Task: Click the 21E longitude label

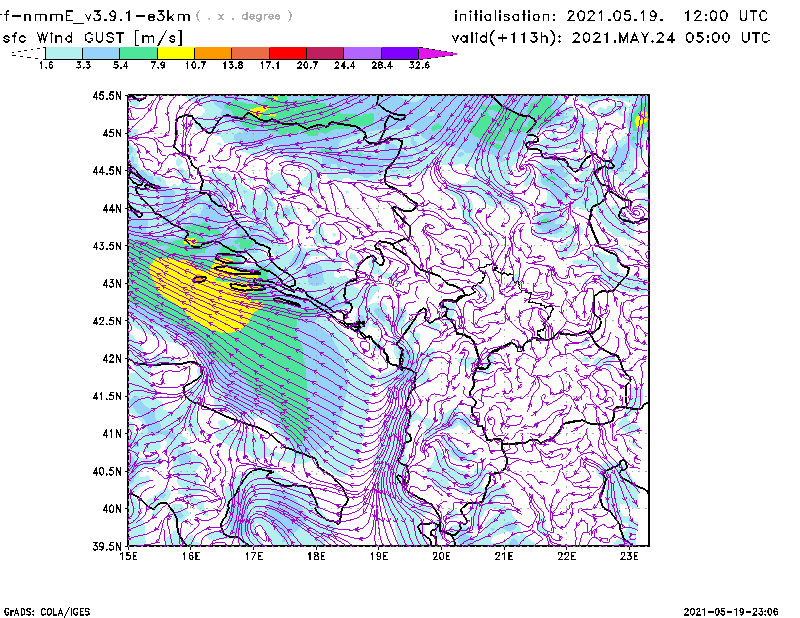Action: 504,556
